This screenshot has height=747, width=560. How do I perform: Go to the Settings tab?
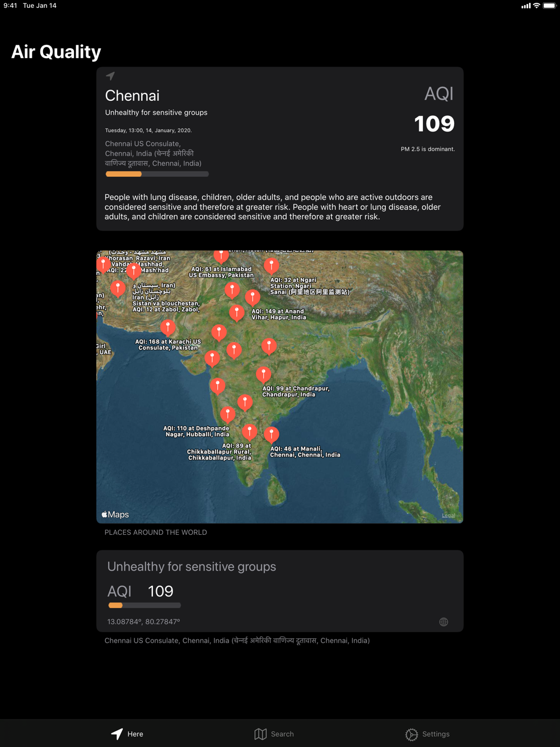coord(427,734)
